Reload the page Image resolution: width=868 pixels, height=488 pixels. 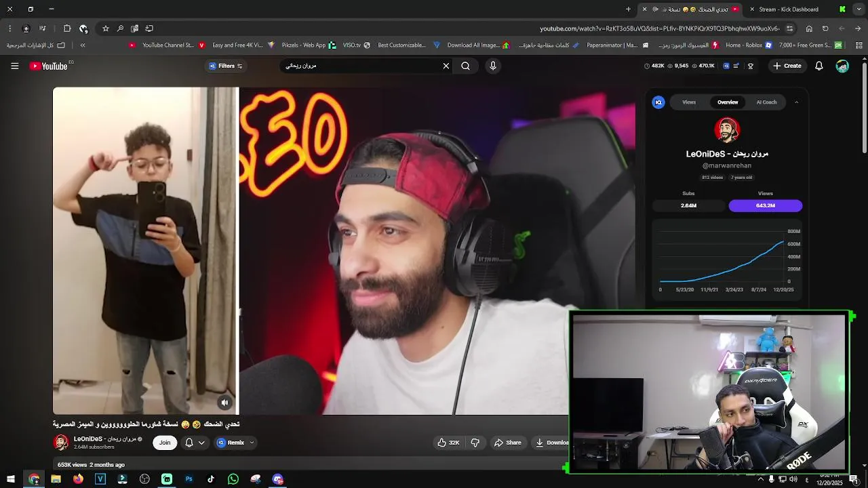pyautogui.click(x=825, y=28)
